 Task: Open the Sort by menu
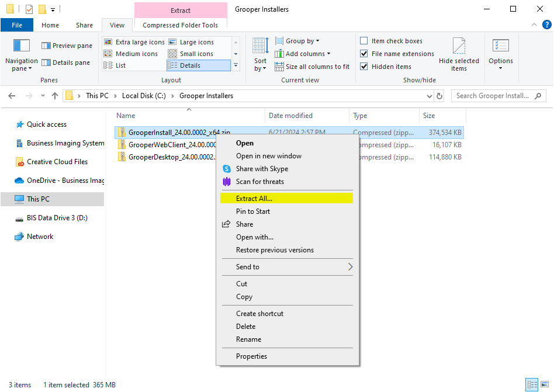pyautogui.click(x=261, y=55)
